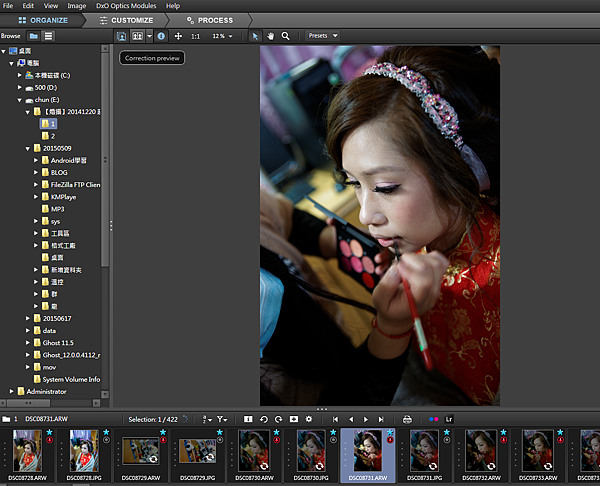Switch to the PROCESS tab
The width and height of the screenshot is (600, 486).
(209, 20)
